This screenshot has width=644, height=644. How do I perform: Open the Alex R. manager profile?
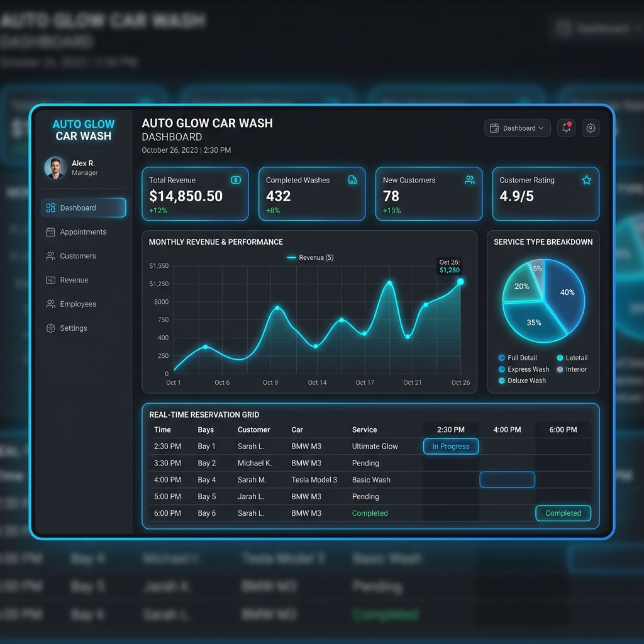tap(71, 167)
